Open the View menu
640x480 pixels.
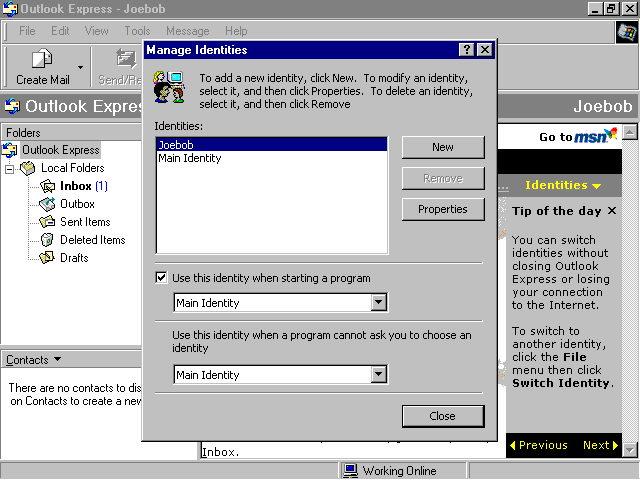96,31
